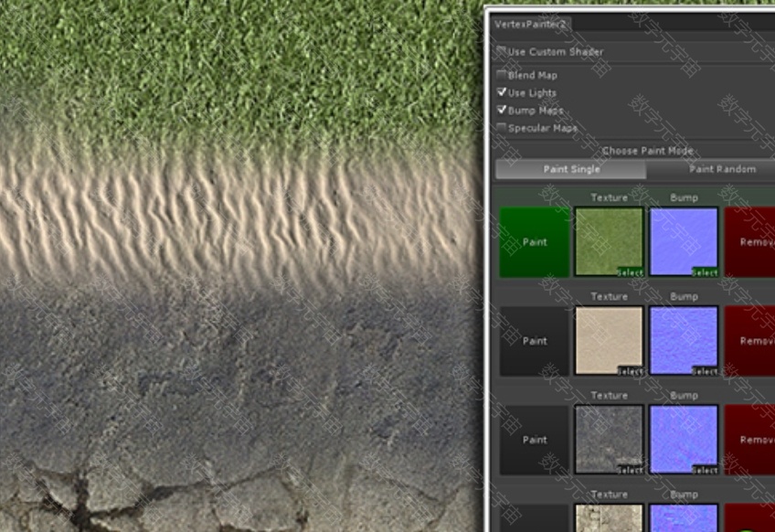The height and width of the screenshot is (532, 775).
Task: Select the asphalt bump map thumbnail
Action: pos(684,440)
